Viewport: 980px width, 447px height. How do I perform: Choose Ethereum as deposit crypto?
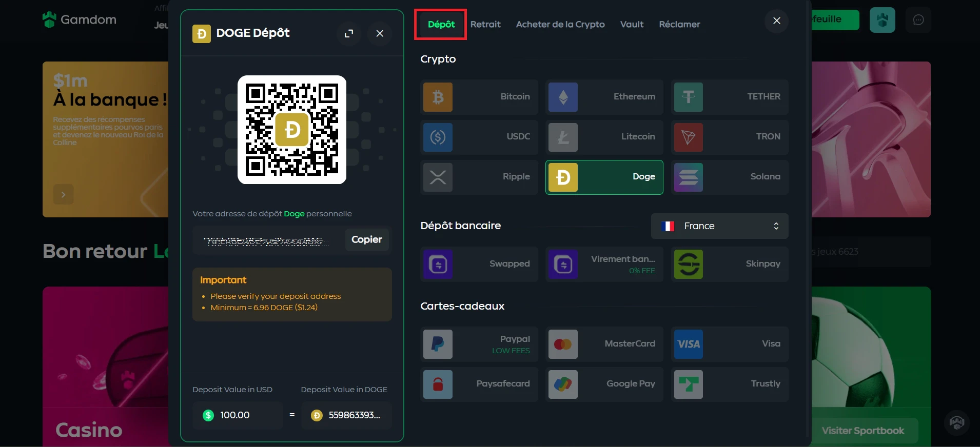(604, 97)
